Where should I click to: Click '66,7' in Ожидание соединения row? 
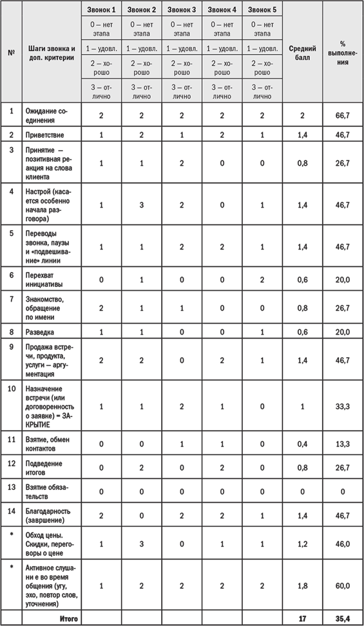coord(343,115)
